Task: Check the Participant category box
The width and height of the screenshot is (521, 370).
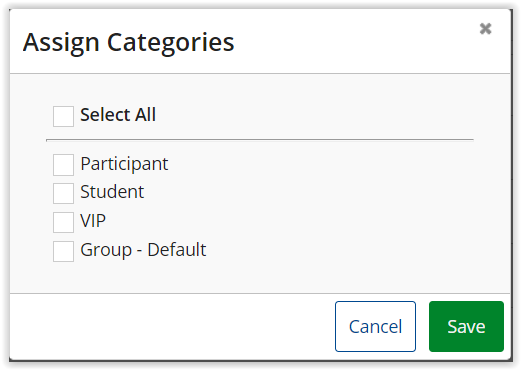Action: coord(63,165)
